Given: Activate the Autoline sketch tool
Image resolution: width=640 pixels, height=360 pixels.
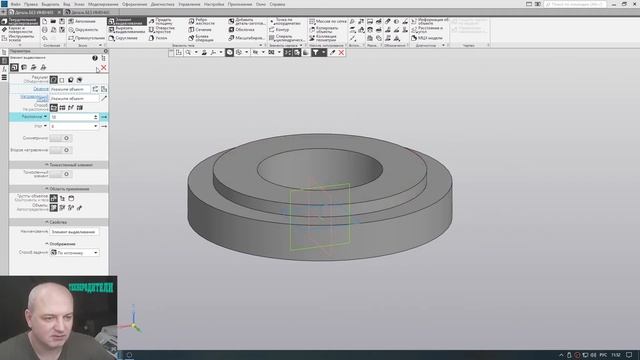Looking at the screenshot, I should (83, 21).
